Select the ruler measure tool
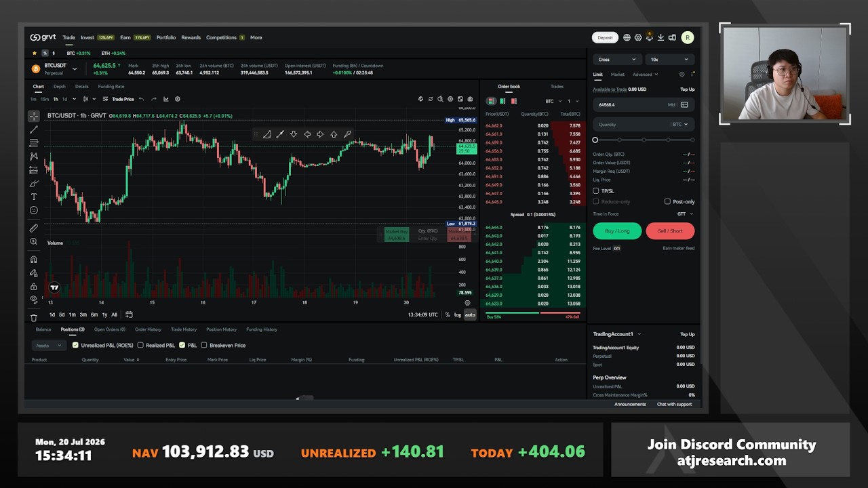The width and height of the screenshot is (868, 488). [33, 228]
